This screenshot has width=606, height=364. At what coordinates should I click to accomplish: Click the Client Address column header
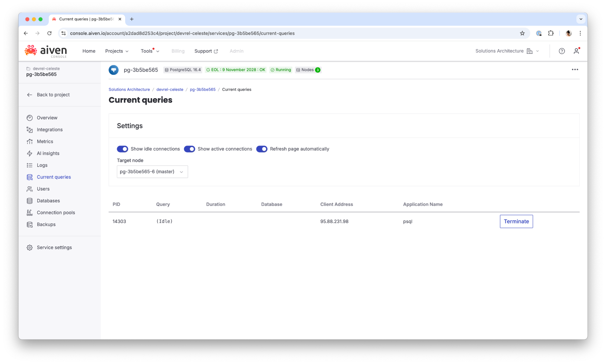[336, 205]
